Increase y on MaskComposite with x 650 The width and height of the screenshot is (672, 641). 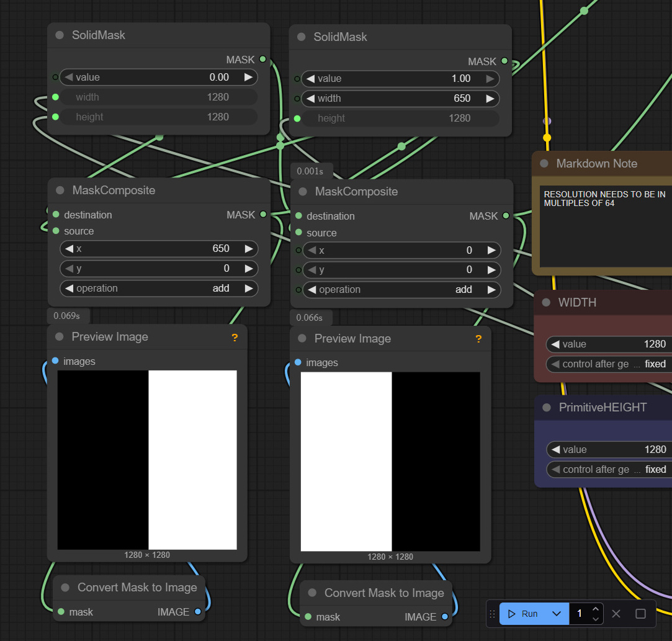coord(249,269)
